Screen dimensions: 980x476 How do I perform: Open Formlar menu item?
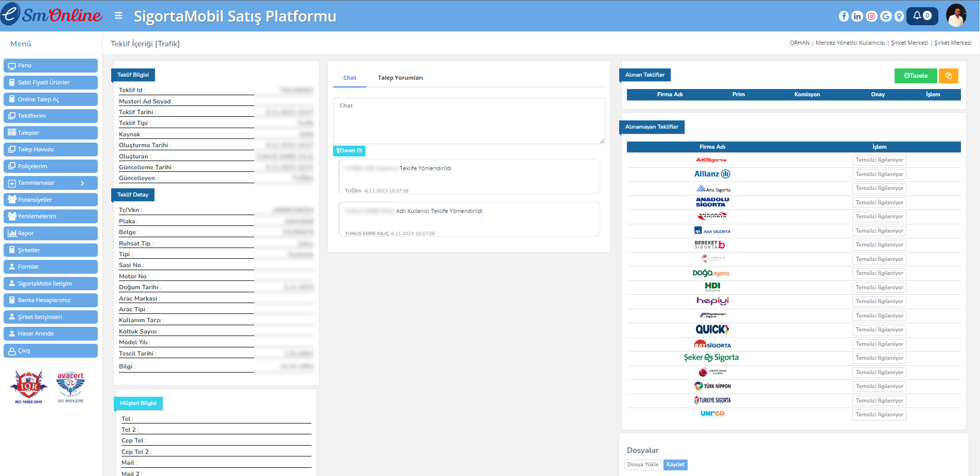click(50, 267)
